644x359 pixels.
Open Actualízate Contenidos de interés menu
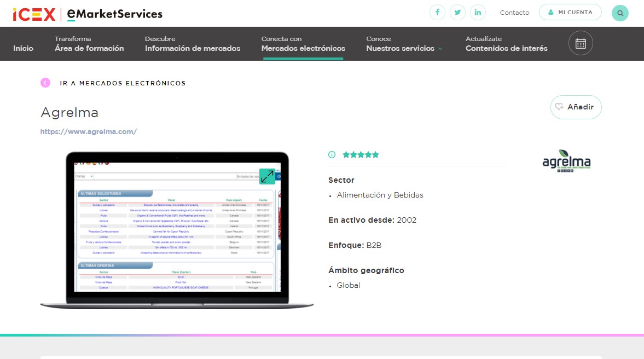(507, 44)
